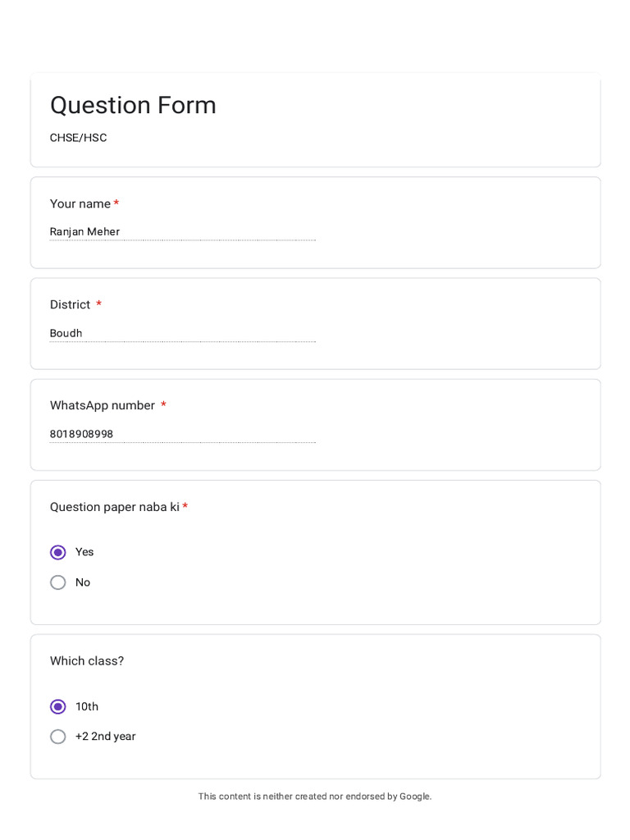Click the District question label

71,304
